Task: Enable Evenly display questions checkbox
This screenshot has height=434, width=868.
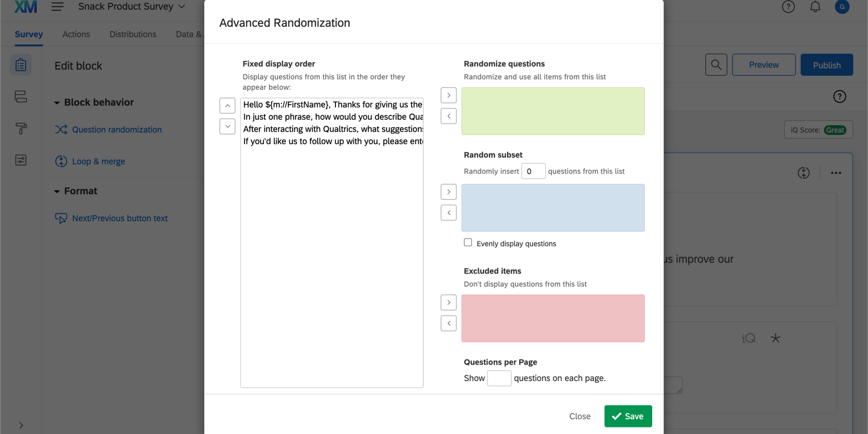Action: pyautogui.click(x=468, y=243)
